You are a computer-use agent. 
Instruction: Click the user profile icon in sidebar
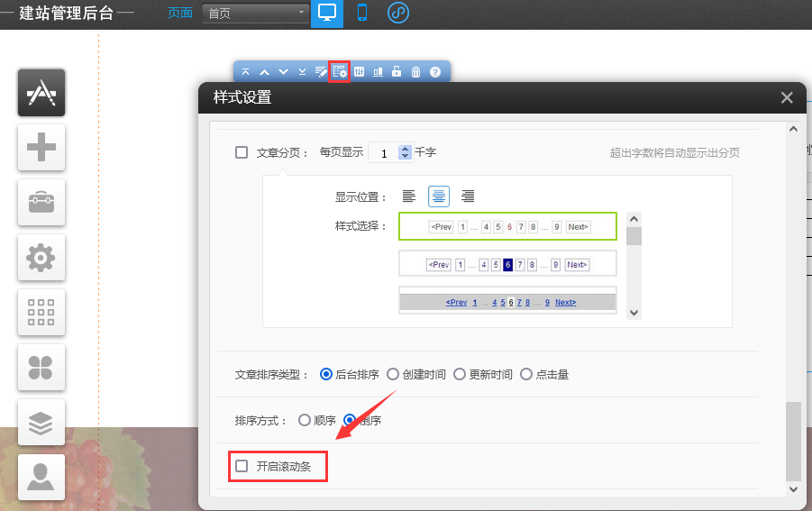point(41,477)
